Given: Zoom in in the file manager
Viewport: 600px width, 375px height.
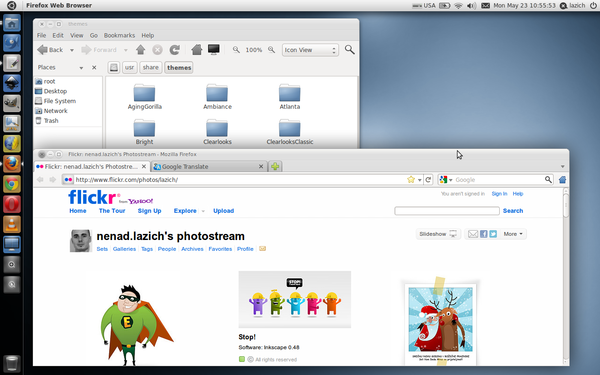Looking at the screenshot, I should coord(271,50).
